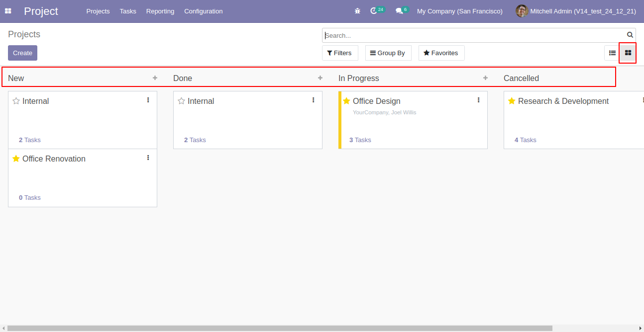This screenshot has height=332, width=644.
Task: Open 2 Tasks link on Internal in New
Action: coord(29,140)
